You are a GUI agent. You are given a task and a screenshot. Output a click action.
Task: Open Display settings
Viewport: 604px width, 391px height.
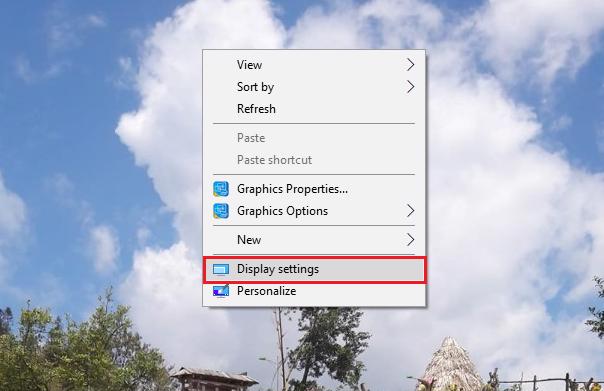(x=314, y=269)
